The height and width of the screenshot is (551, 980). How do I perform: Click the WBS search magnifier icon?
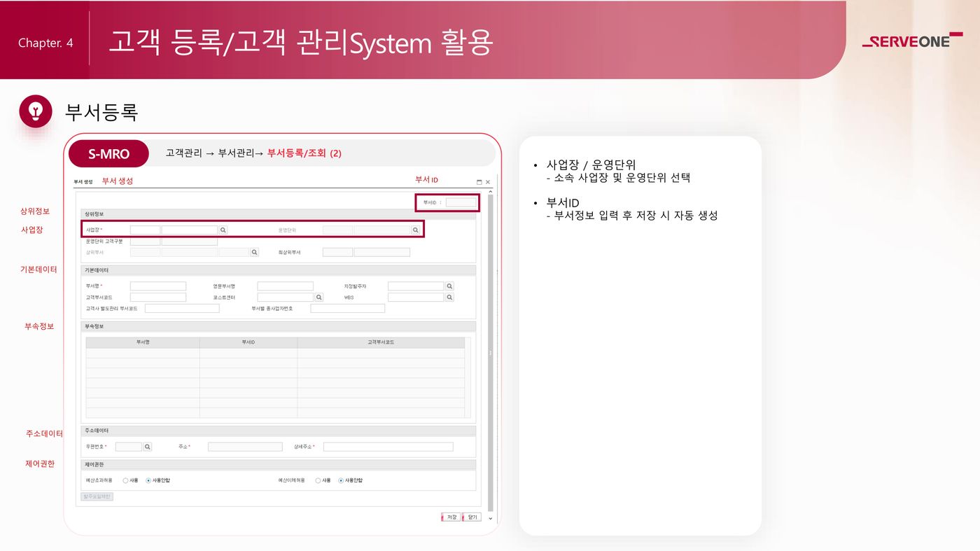449,298
